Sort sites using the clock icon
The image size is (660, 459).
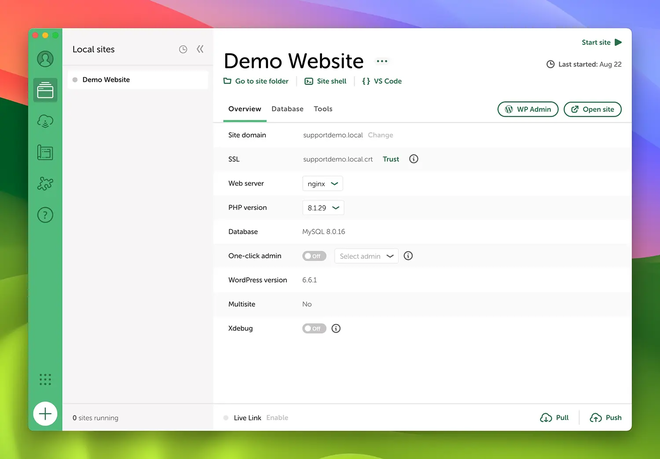tap(183, 49)
